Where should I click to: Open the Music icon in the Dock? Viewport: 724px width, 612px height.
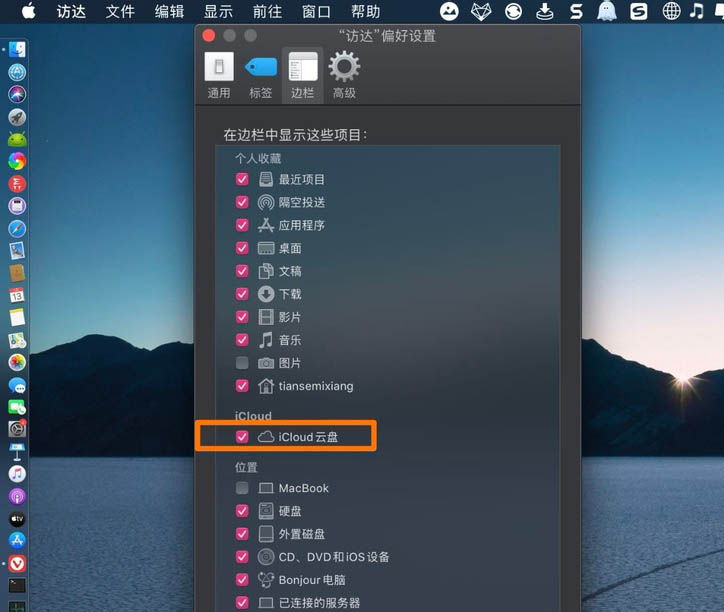coord(17,474)
